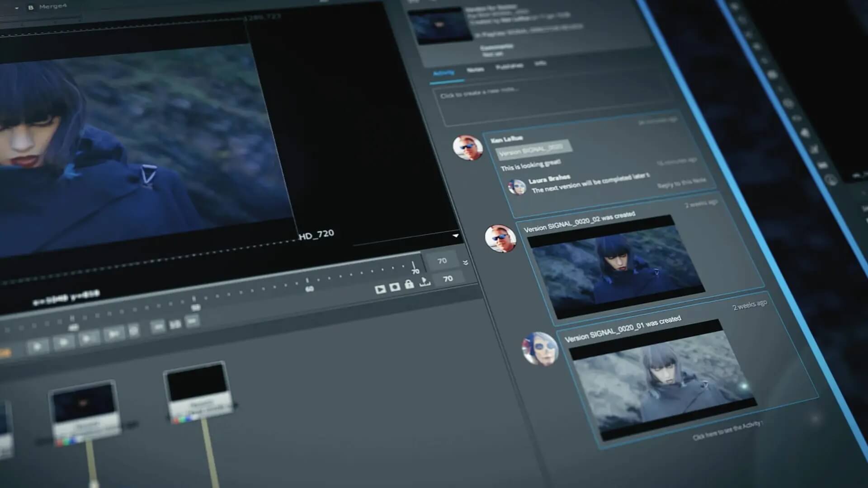The height and width of the screenshot is (488, 868).
Task: Click the Ken LaRue name on the note
Action: pyautogui.click(x=507, y=139)
